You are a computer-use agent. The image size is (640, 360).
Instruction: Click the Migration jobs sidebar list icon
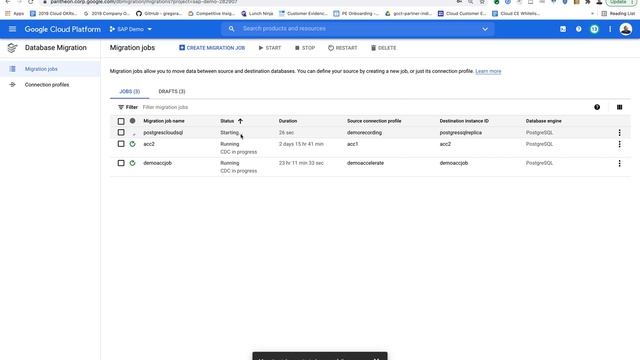tap(12, 69)
